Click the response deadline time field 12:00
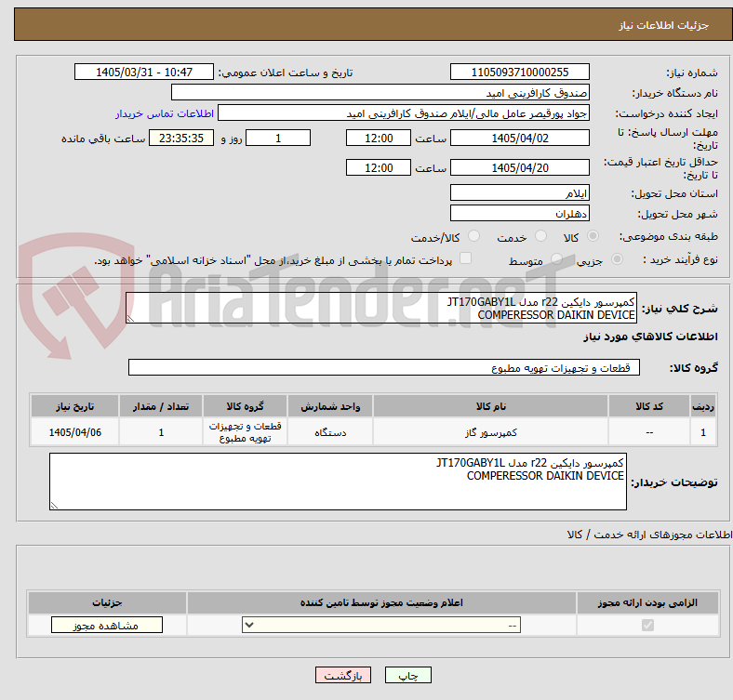The image size is (733, 700). (379, 138)
